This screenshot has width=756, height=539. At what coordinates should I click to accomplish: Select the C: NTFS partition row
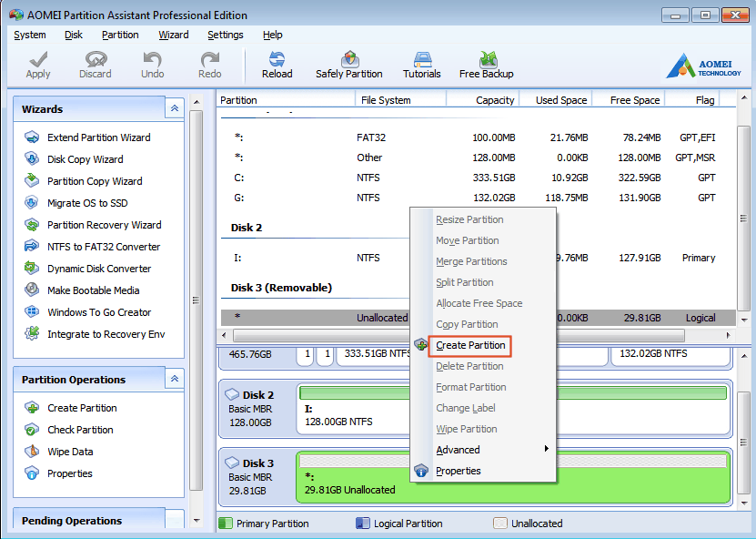(x=478, y=178)
